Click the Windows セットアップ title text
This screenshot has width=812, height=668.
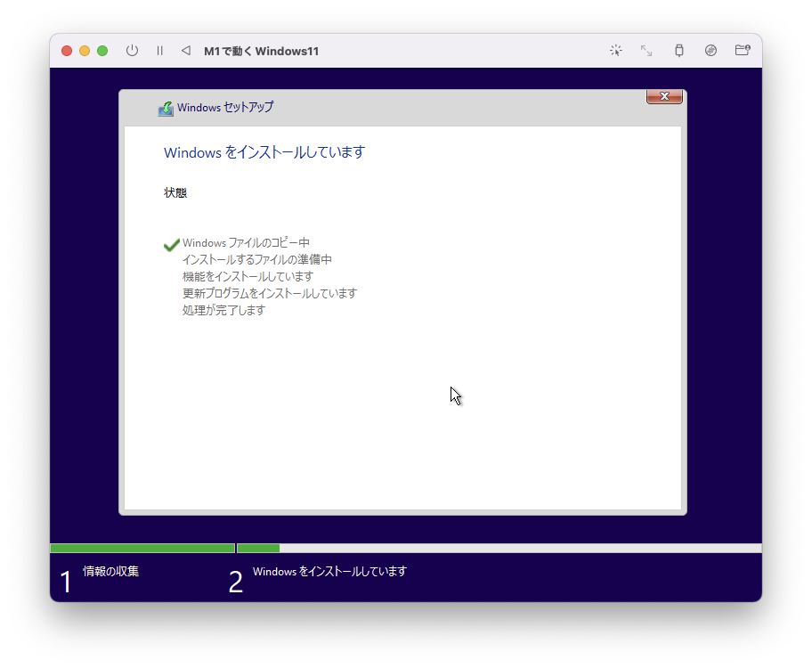coord(225,107)
